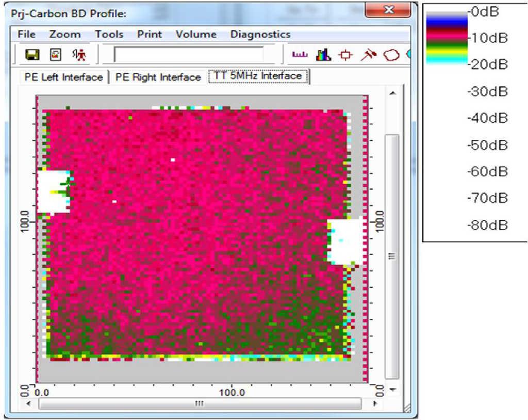Select the red crosshair target tool
Screen dimensions: 528x420
pos(345,55)
